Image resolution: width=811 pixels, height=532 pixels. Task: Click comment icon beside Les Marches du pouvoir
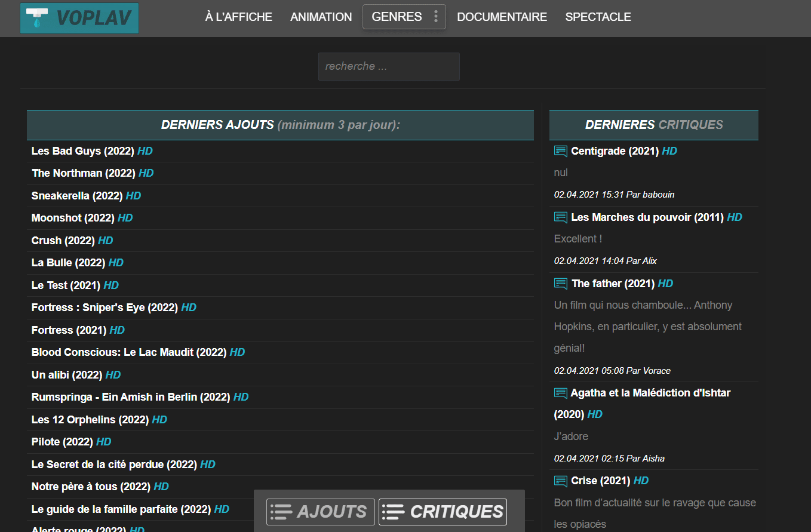pos(560,217)
